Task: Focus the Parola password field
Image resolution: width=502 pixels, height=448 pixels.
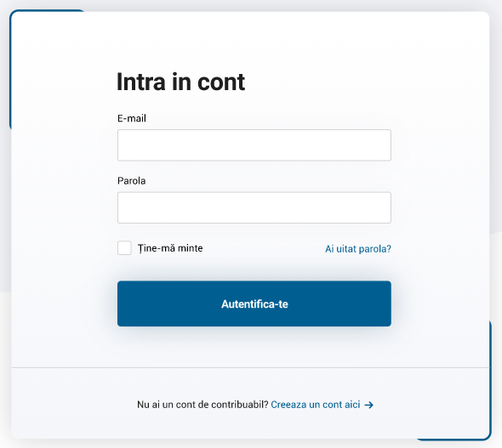Action: point(254,207)
